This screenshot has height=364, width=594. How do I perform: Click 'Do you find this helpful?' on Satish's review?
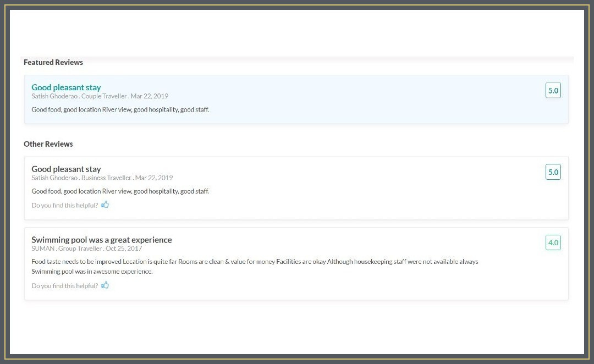[65, 205]
